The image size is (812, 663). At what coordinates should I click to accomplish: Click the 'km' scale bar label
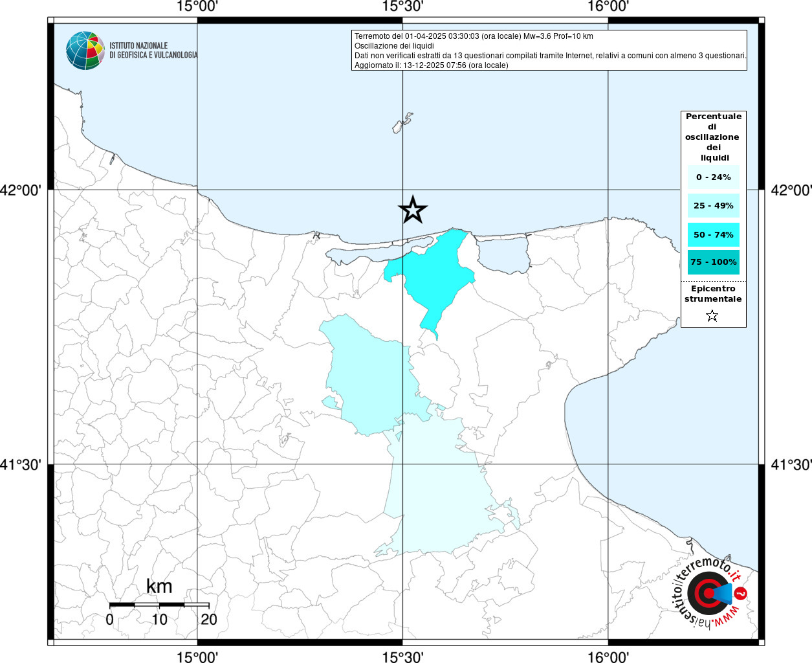[159, 587]
